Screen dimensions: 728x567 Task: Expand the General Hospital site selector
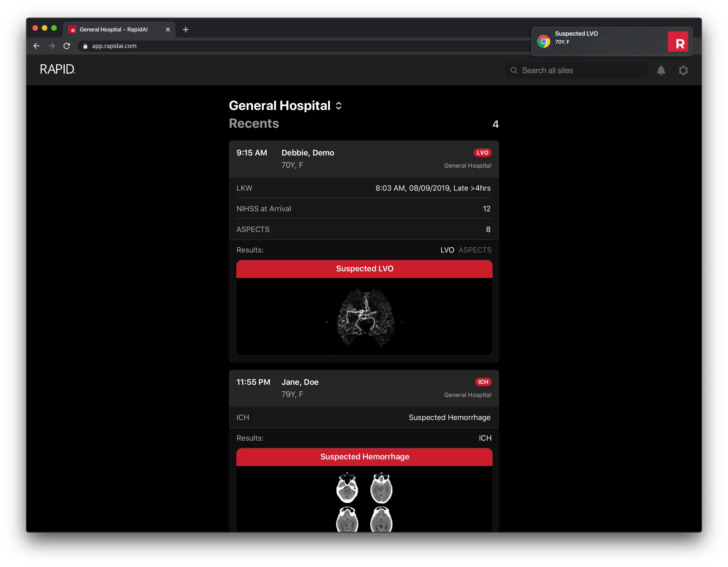339,106
